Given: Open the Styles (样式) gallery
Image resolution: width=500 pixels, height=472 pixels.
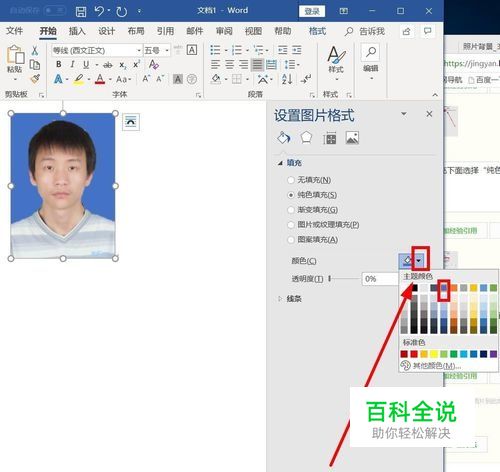Looking at the screenshot, I should pos(336,63).
